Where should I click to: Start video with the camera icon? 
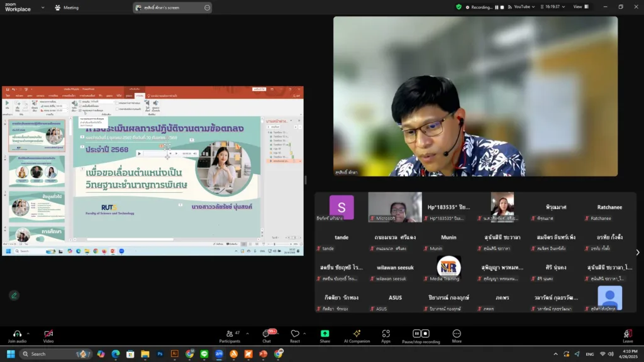(x=48, y=334)
